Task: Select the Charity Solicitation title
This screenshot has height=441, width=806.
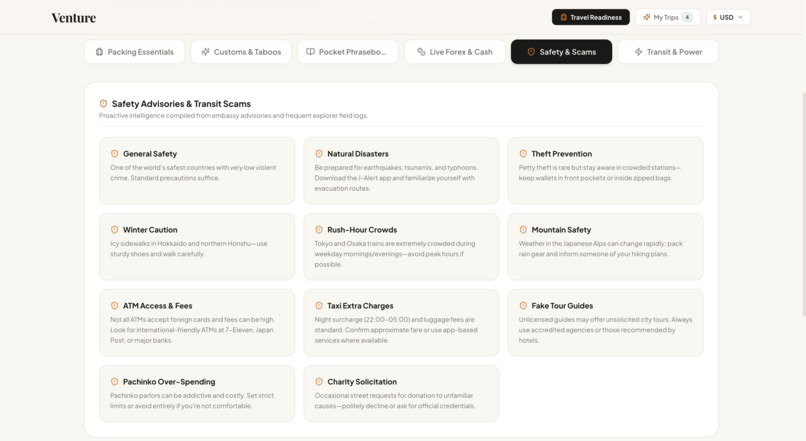Action: point(362,382)
